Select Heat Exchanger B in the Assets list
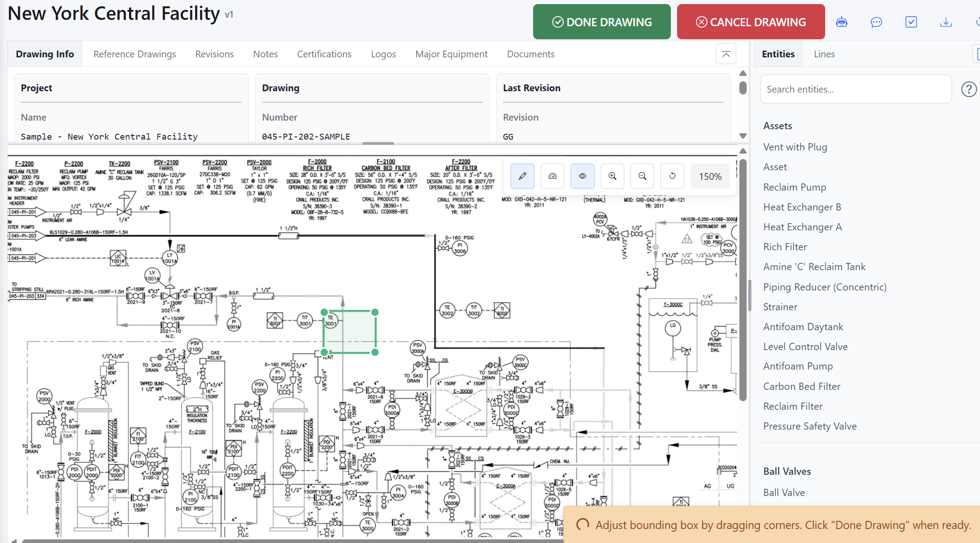 [x=802, y=207]
